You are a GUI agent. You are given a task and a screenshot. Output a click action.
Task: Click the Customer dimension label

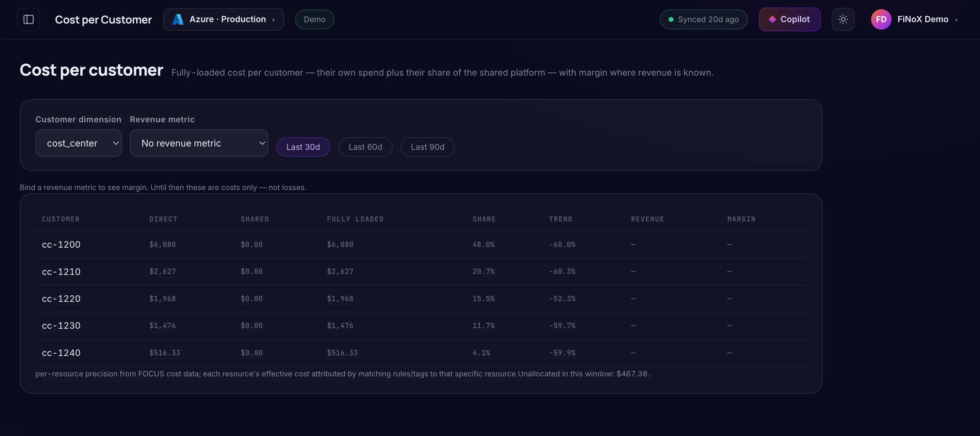[78, 120]
